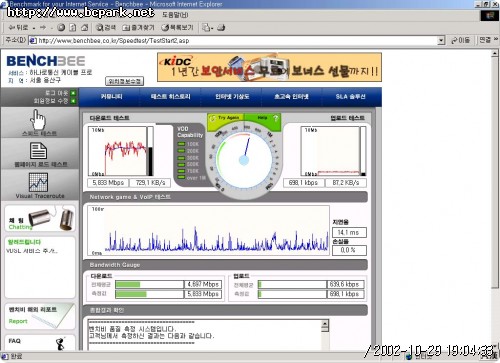Open the Visual Traceroute chart icon
Viewport: 500px width, 363px height.
pyautogui.click(x=38, y=182)
